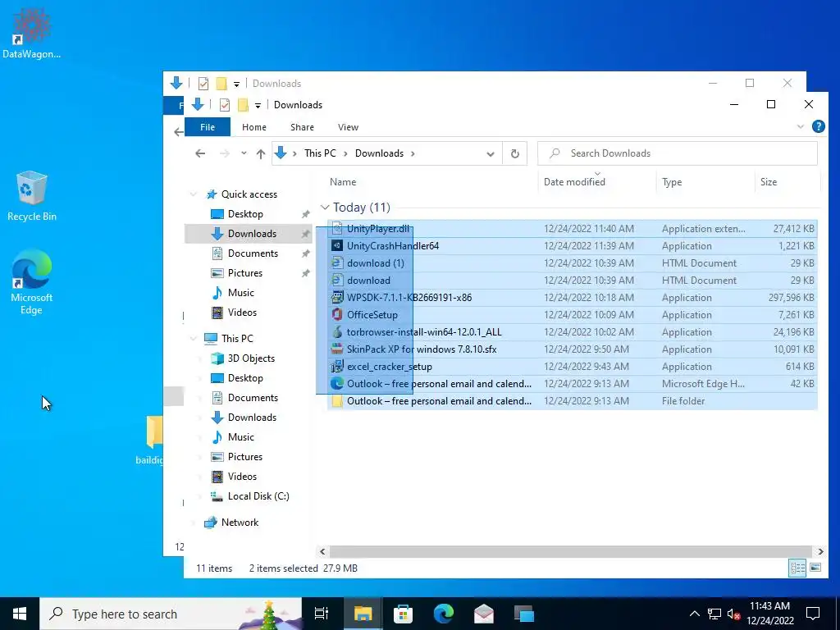Switch to the Share ribbon tab
This screenshot has width=840, height=630.
click(302, 127)
